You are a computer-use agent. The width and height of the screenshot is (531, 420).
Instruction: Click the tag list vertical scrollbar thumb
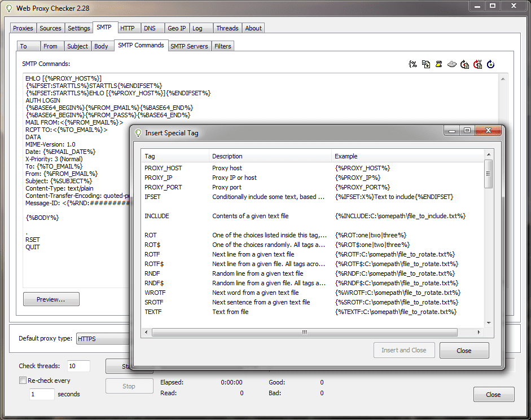(488, 174)
